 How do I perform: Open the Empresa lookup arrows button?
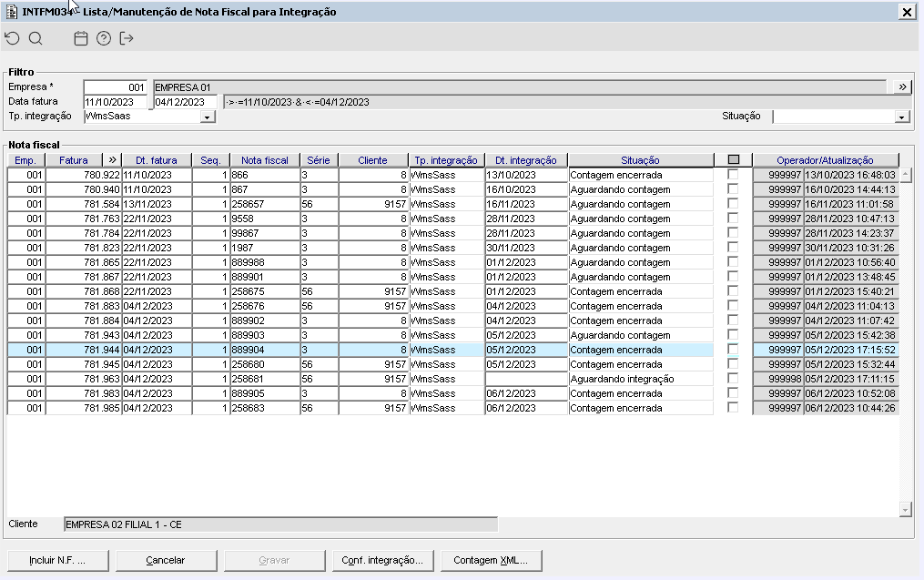coord(902,87)
